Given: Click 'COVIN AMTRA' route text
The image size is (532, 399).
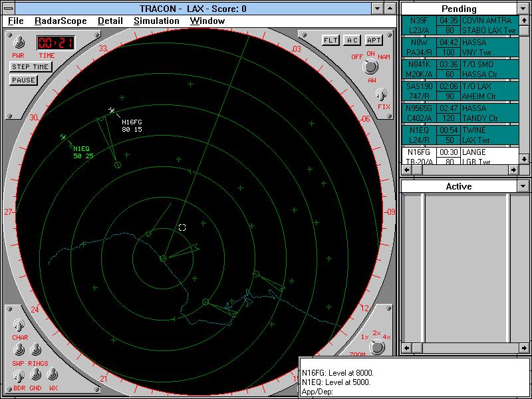Looking at the screenshot, I should [487, 21].
